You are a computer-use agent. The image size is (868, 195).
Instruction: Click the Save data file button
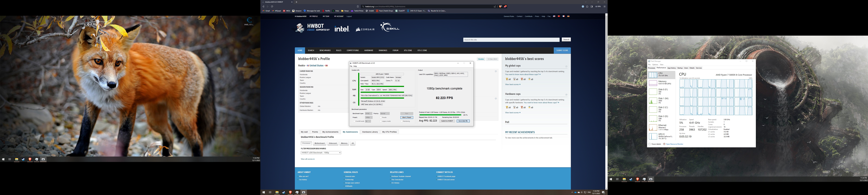pyautogui.click(x=463, y=121)
